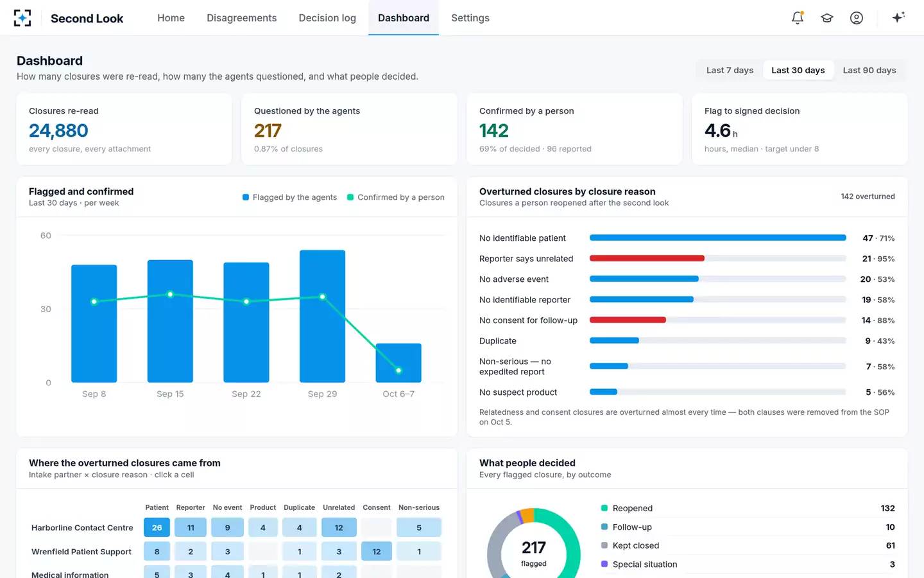Click Harborline Unrelated cell showing 12
The width and height of the screenshot is (924, 578).
pos(339,527)
